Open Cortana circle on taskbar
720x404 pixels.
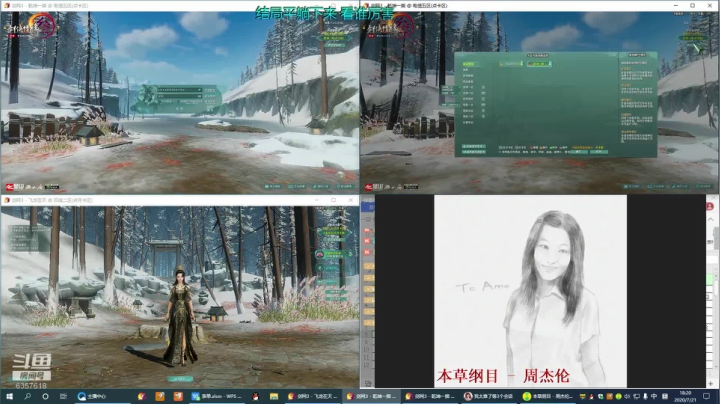[45, 396]
